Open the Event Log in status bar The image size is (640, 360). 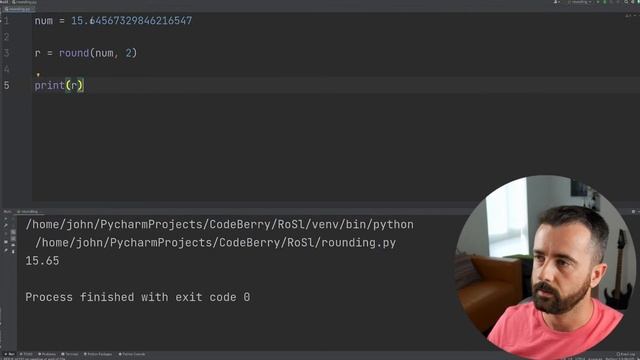tap(626, 354)
